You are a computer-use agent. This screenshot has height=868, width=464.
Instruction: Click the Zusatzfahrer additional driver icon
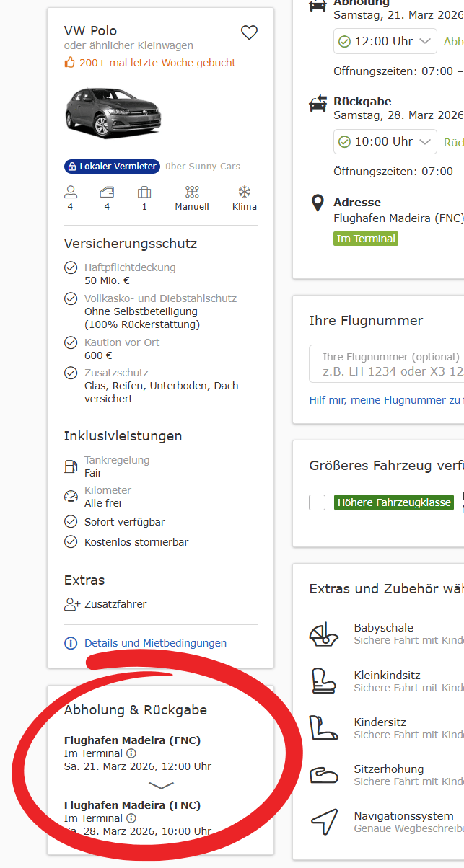(71, 604)
